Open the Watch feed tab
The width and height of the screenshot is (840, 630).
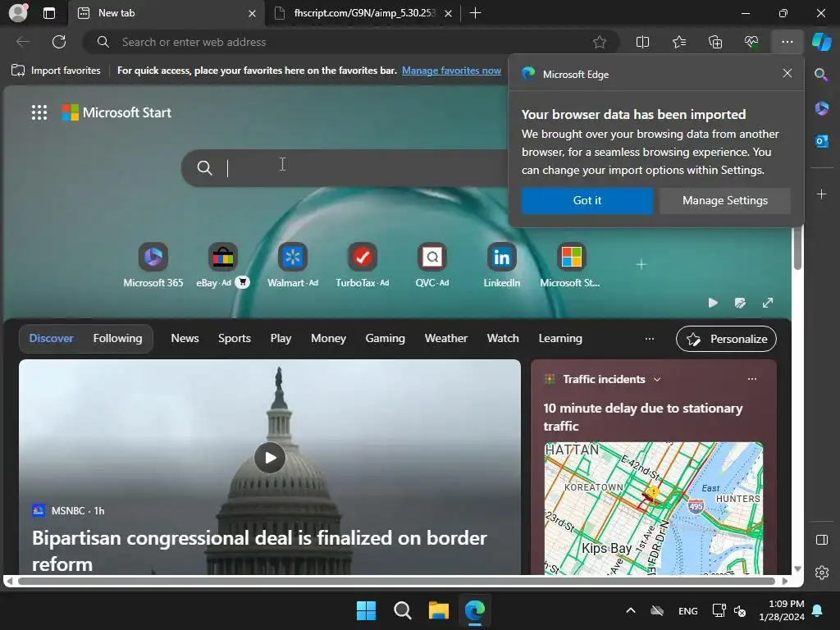(x=503, y=338)
